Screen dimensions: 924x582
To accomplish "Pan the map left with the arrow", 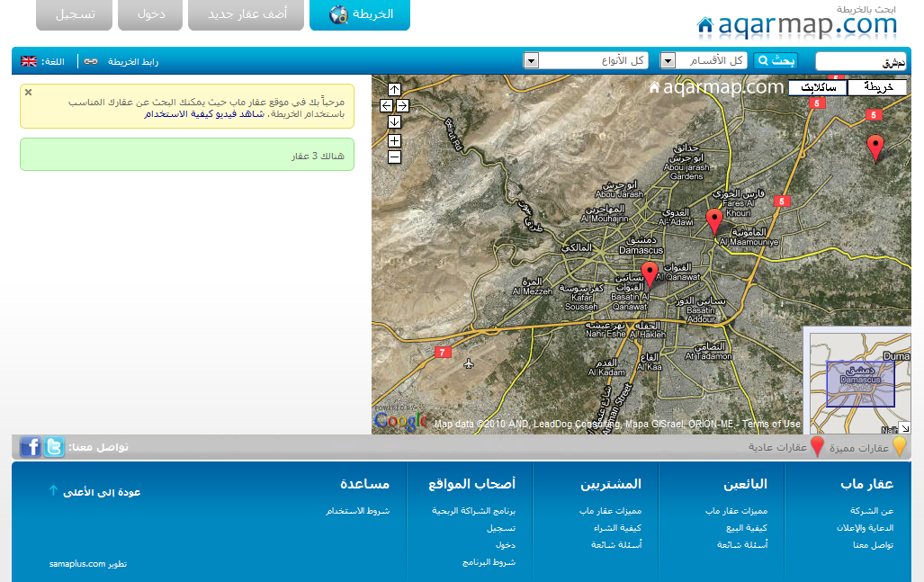I will [x=386, y=105].
